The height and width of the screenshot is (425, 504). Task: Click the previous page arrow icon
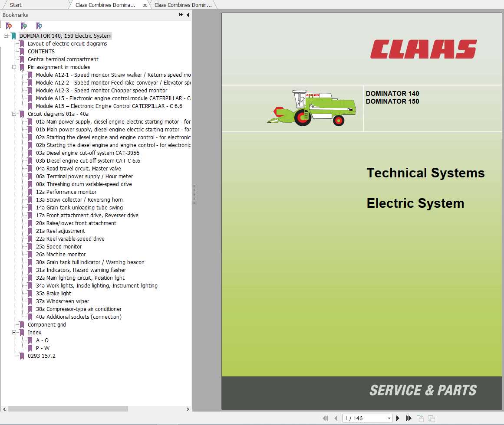(x=336, y=418)
